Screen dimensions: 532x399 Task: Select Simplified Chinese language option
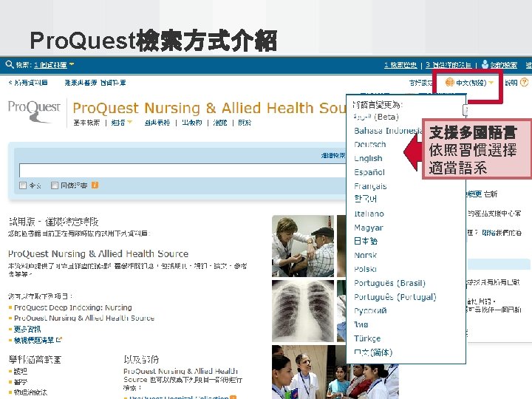click(x=373, y=352)
